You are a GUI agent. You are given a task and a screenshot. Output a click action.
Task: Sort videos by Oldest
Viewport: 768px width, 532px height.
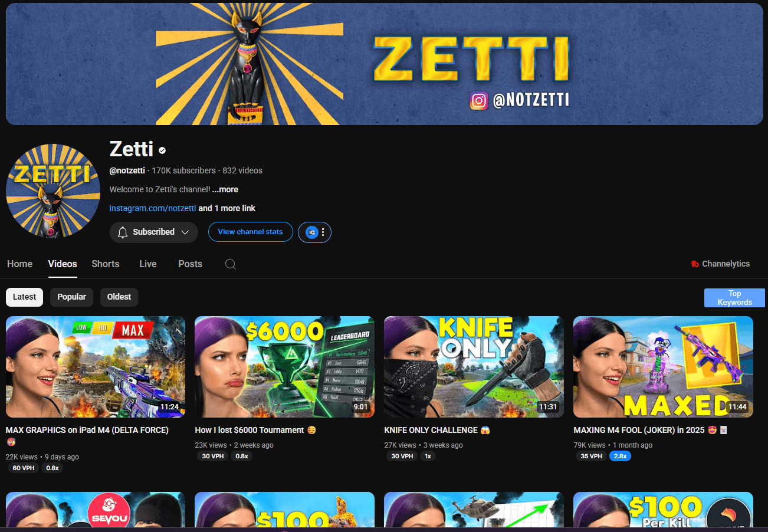coord(119,297)
